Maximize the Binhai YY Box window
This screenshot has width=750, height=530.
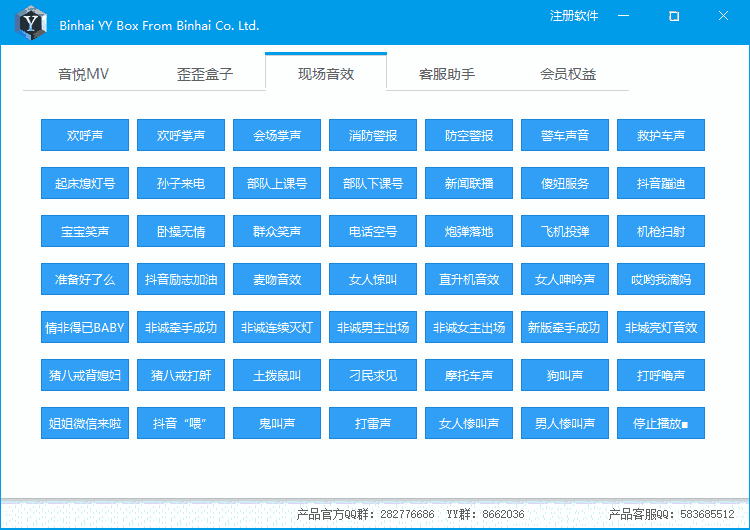pyautogui.click(x=674, y=16)
